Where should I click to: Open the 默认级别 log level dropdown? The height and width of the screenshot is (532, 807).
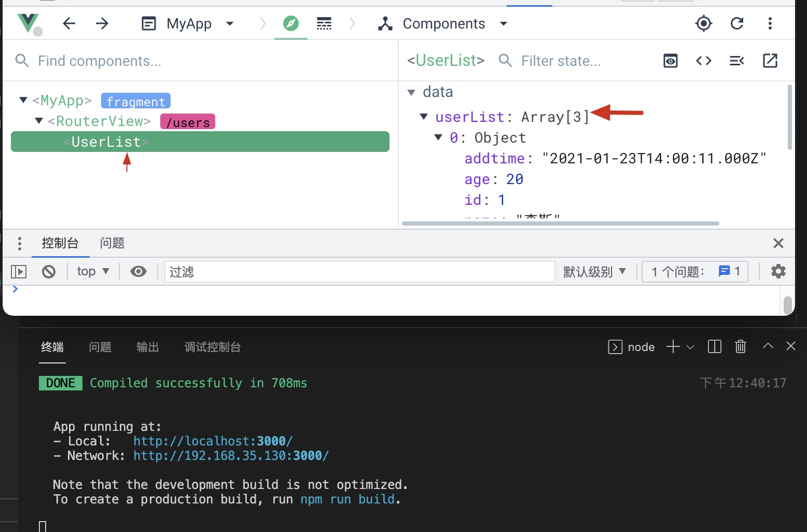594,271
